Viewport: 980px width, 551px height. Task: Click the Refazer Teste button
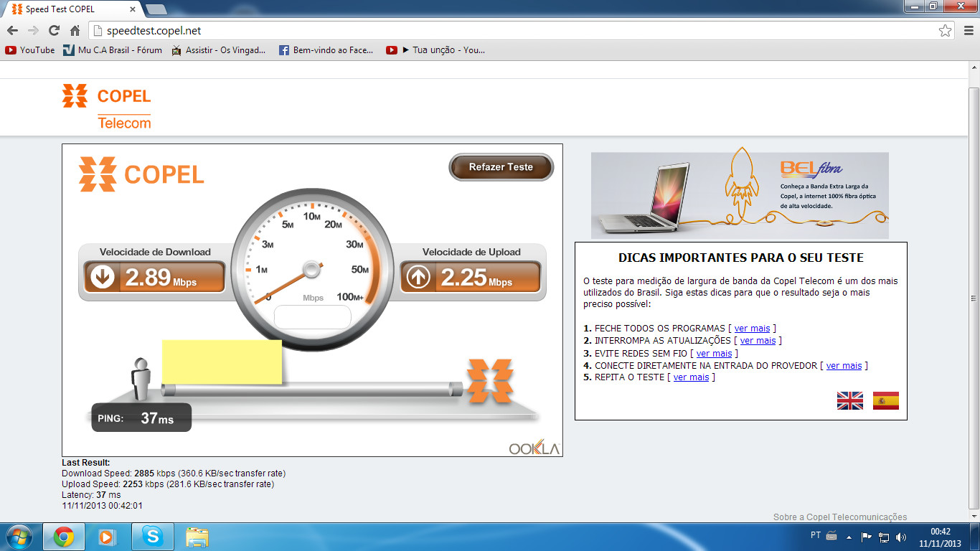(501, 167)
